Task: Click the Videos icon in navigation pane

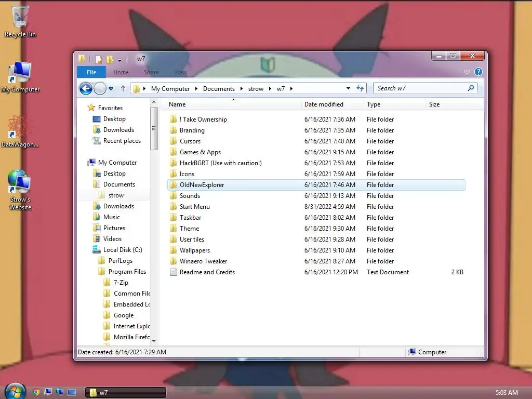Action: [x=97, y=238]
